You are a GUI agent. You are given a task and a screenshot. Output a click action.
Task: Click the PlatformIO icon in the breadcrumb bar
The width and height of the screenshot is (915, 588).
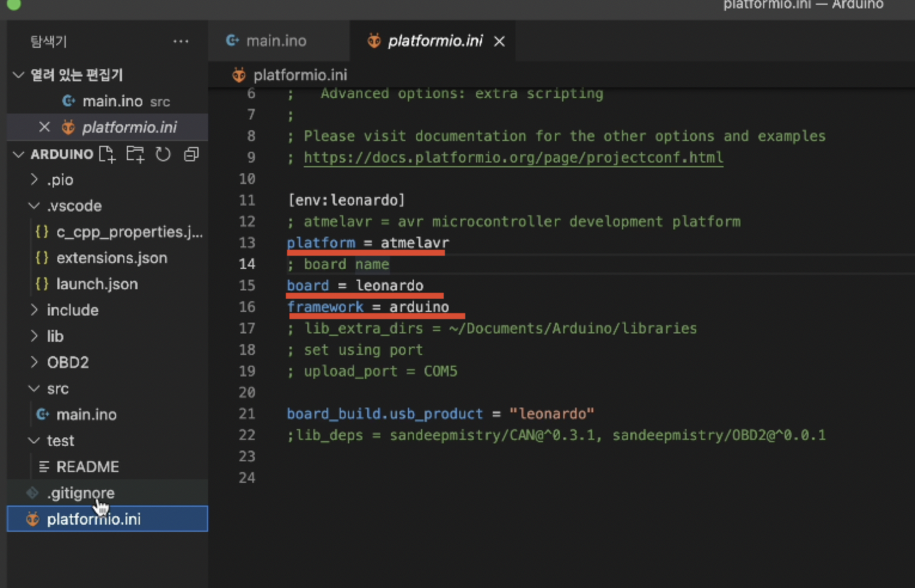tap(239, 75)
